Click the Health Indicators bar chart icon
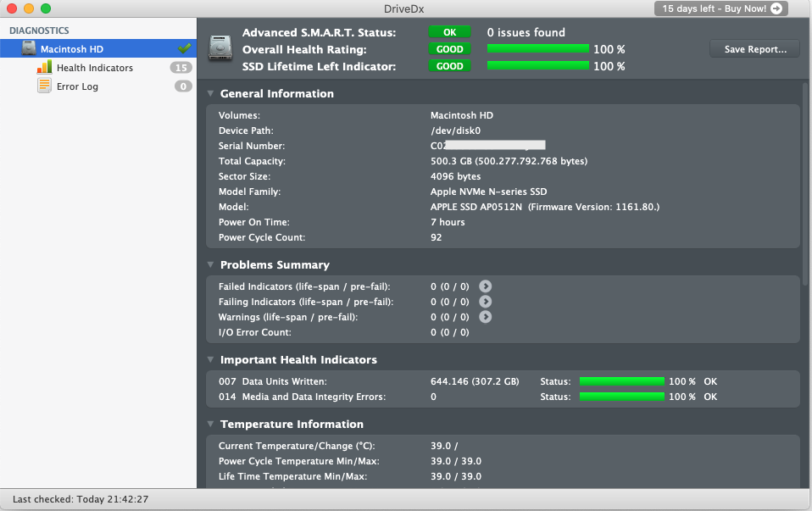 [45, 67]
